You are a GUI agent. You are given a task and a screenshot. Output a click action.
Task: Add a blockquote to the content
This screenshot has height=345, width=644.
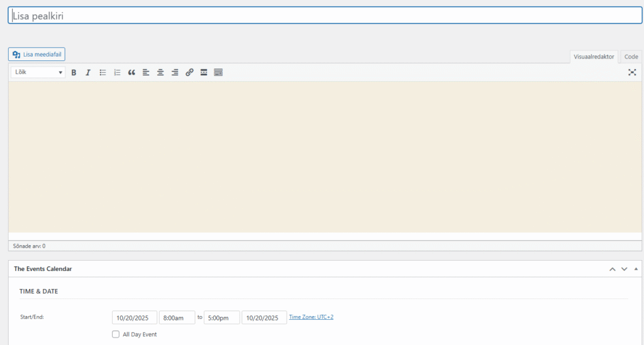(131, 73)
